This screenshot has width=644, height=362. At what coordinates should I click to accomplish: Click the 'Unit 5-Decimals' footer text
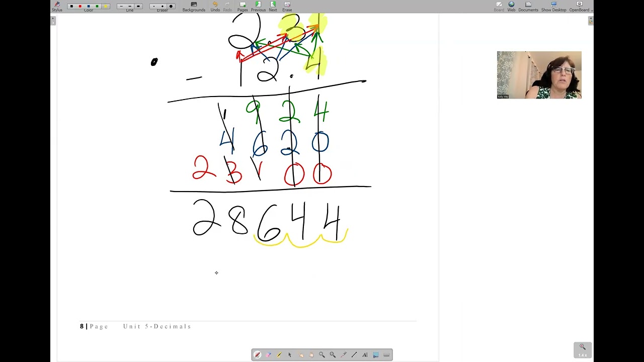tap(157, 326)
